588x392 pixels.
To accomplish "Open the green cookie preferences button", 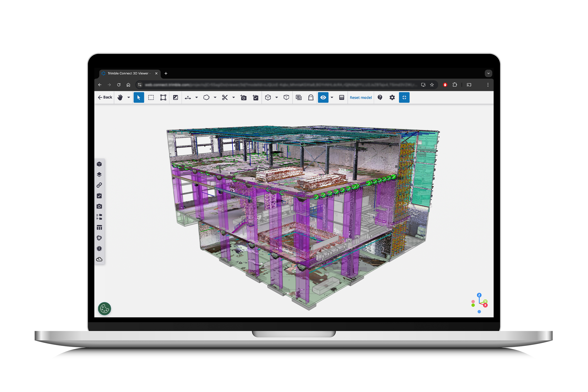I will tap(104, 309).
